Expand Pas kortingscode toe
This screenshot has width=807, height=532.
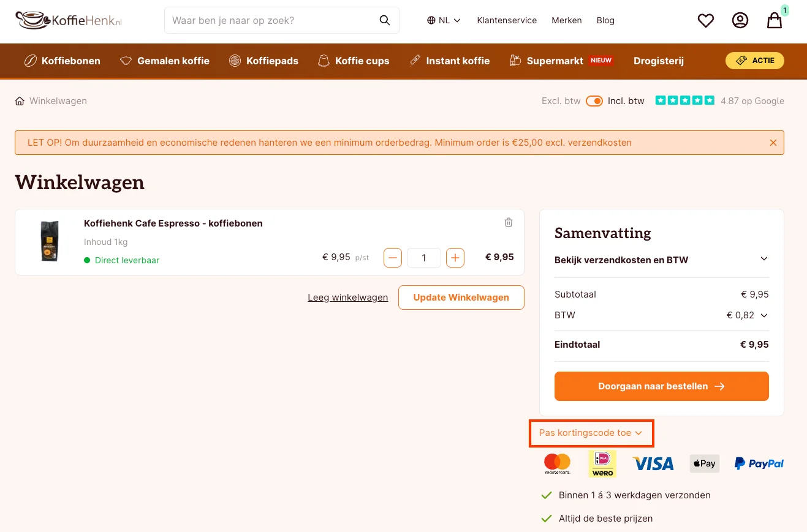(591, 433)
